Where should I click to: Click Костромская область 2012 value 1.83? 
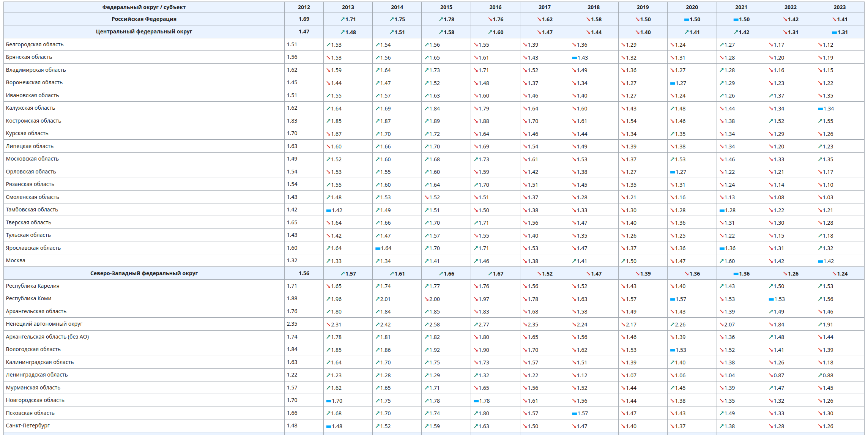point(292,121)
